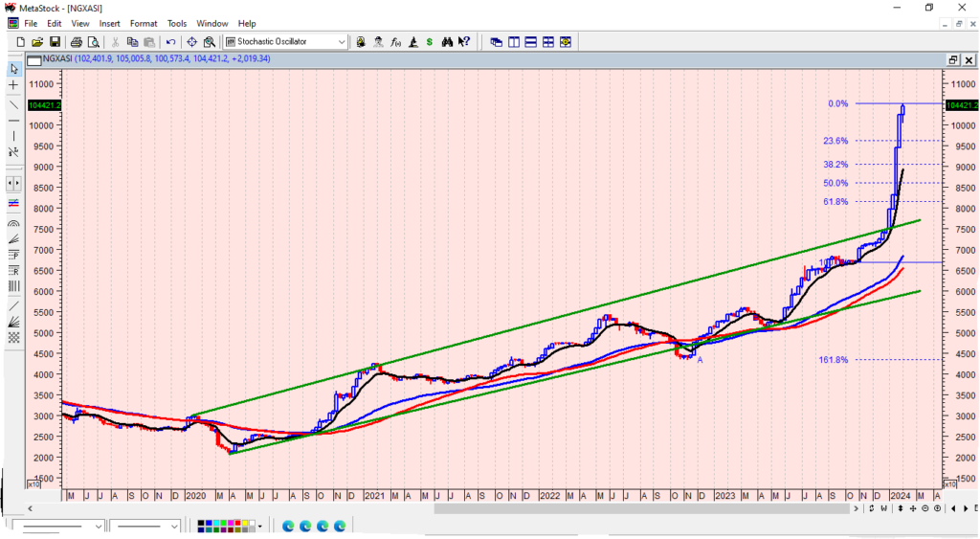980x539 pixels.
Task: Click the W weekly periodicity button
Action: tap(882, 508)
